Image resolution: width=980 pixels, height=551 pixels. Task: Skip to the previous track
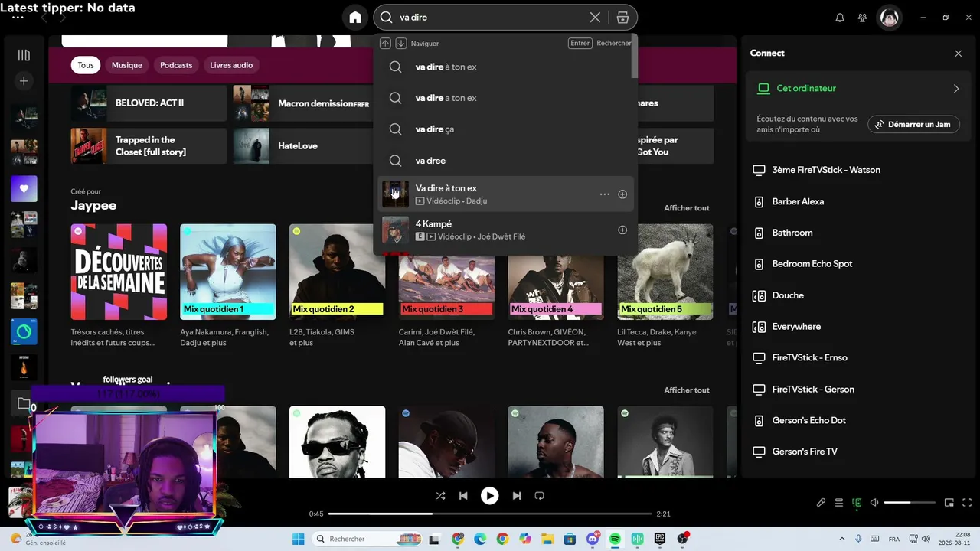[x=463, y=496]
